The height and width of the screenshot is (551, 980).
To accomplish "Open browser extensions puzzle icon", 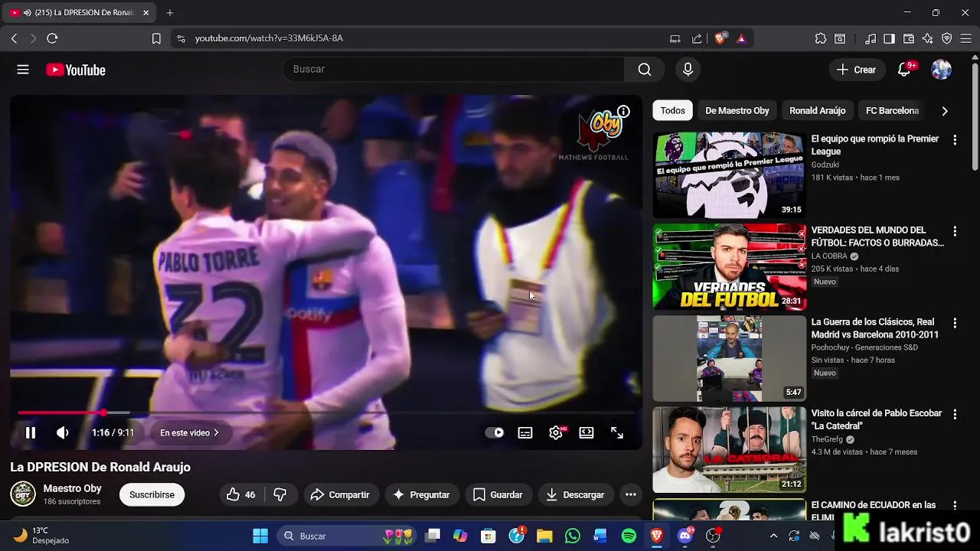I will tap(821, 38).
